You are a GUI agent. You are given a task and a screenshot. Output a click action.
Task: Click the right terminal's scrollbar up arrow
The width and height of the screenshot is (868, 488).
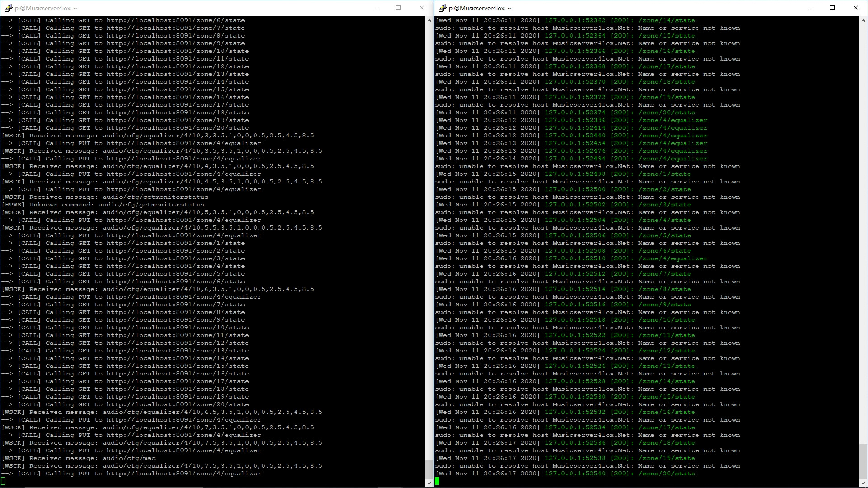click(863, 20)
